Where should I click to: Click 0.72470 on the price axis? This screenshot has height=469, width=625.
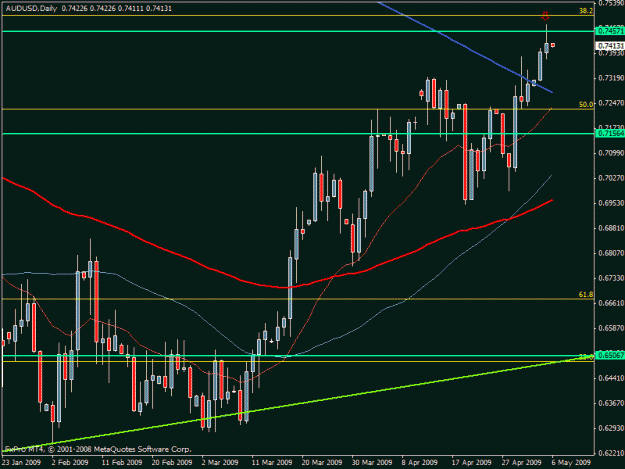point(611,103)
